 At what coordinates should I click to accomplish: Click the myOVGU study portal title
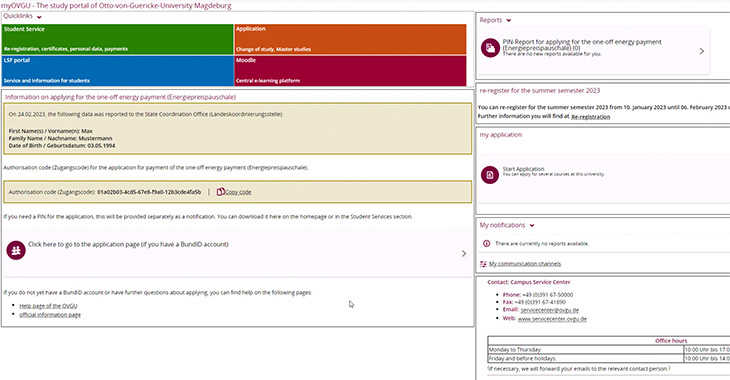click(116, 6)
